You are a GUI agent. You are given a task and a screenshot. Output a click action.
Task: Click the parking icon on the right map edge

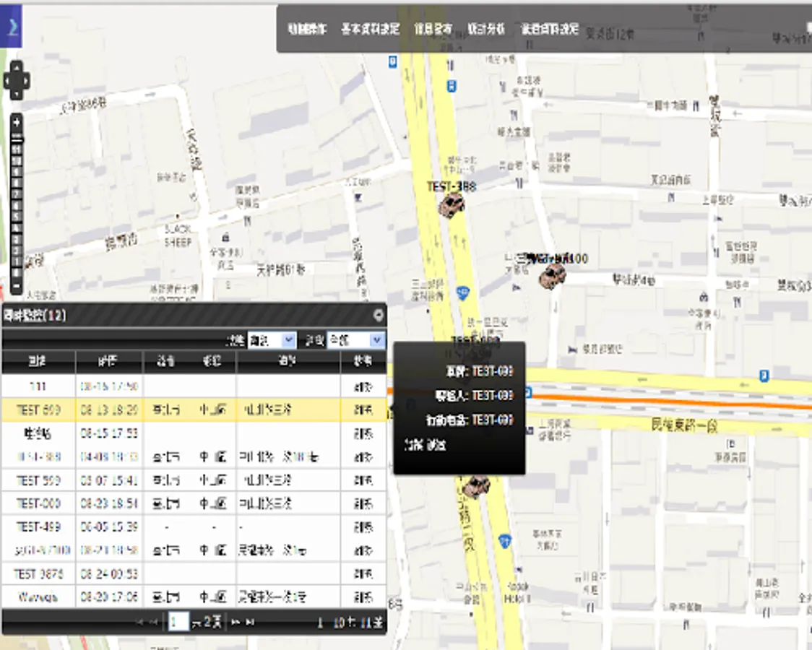pos(764,376)
